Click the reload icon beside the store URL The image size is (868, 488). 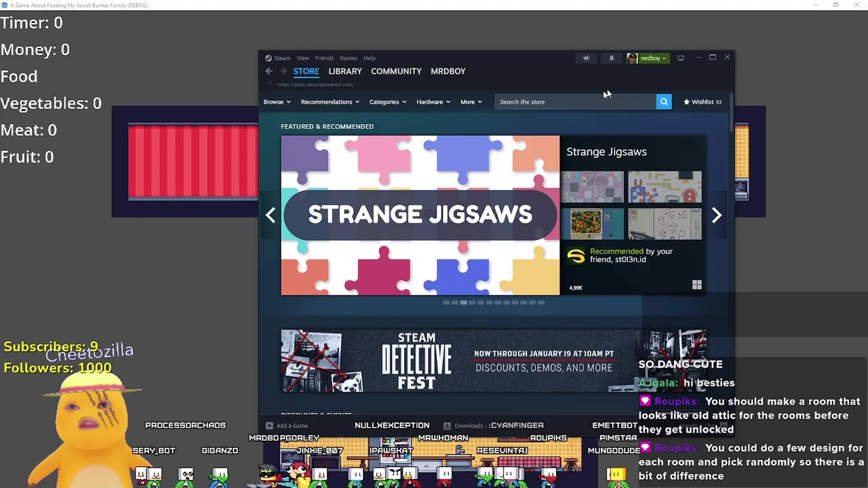tap(270, 85)
